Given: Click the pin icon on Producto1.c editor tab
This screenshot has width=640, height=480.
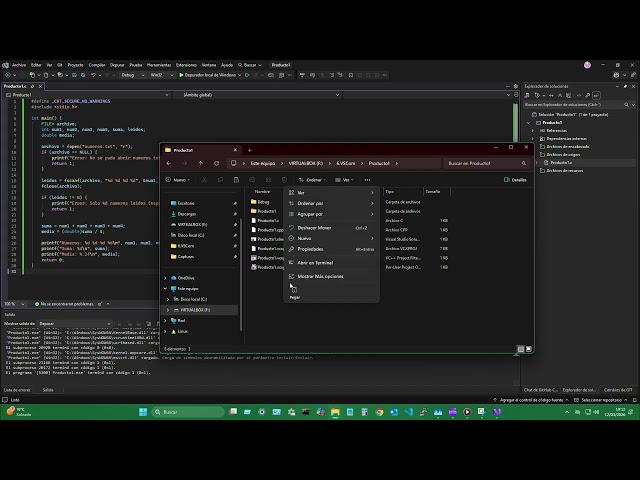Looking at the screenshot, I should (33, 87).
